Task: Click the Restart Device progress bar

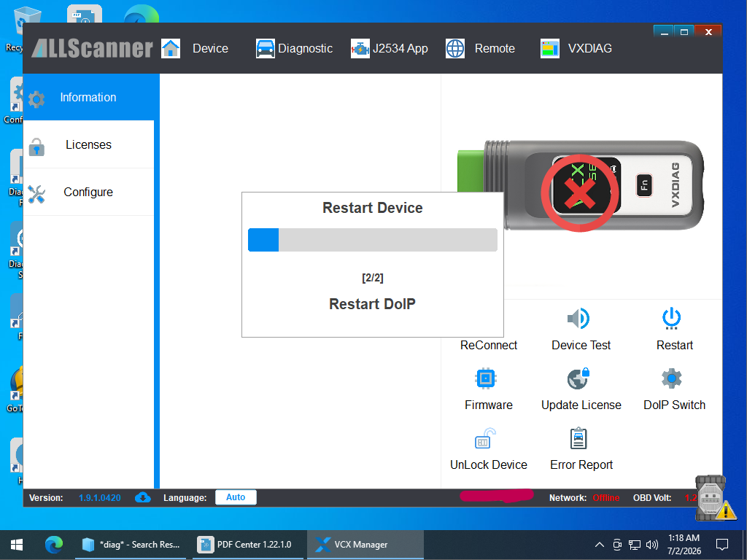Action: pyautogui.click(x=373, y=240)
